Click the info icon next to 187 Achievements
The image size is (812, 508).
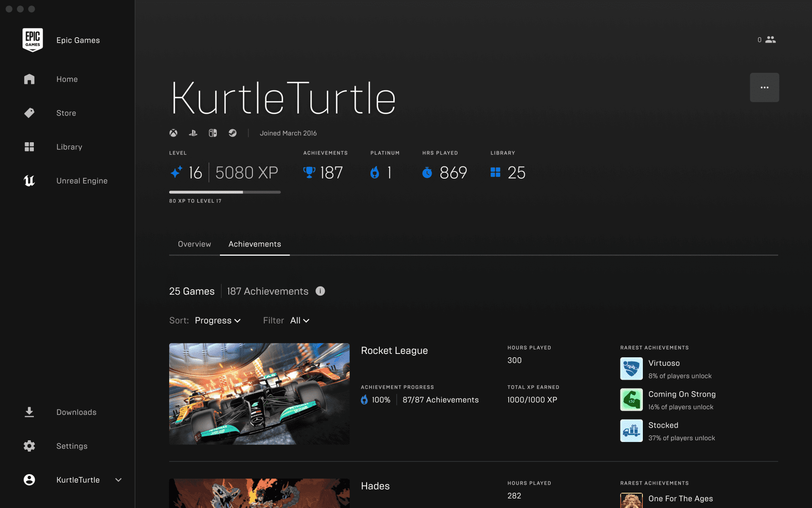(320, 291)
